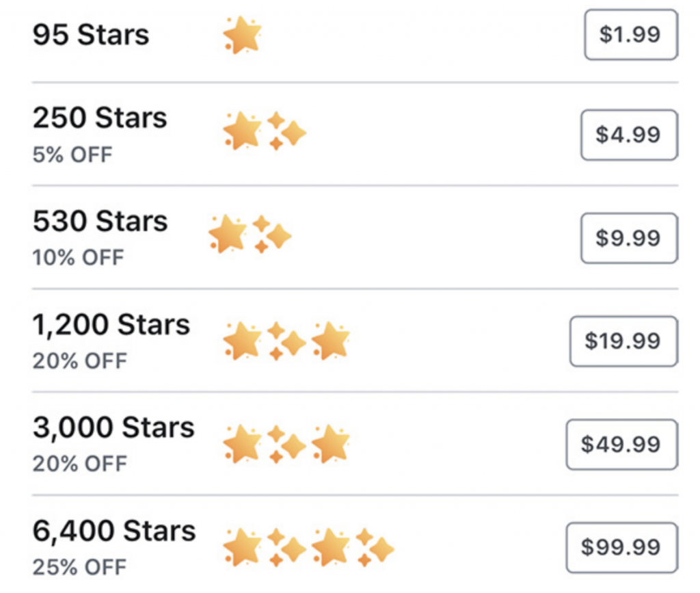Click the star icons beside 3,000 Stars
The height and width of the screenshot is (593, 700).
click(x=286, y=444)
